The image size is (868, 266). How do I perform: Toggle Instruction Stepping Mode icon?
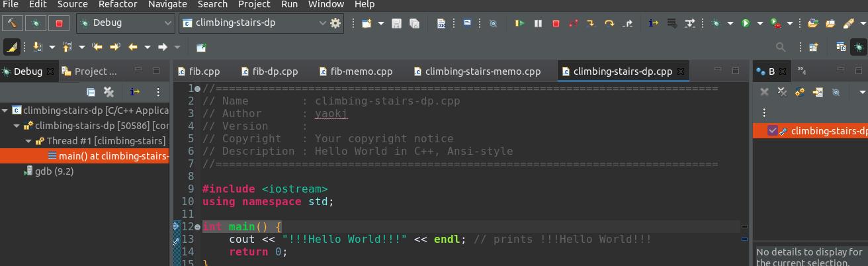click(x=654, y=23)
